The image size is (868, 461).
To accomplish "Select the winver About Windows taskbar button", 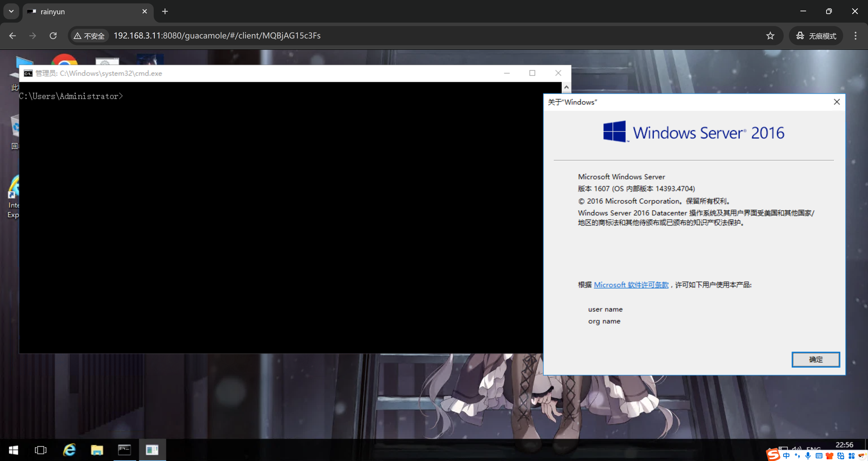I will (x=152, y=450).
